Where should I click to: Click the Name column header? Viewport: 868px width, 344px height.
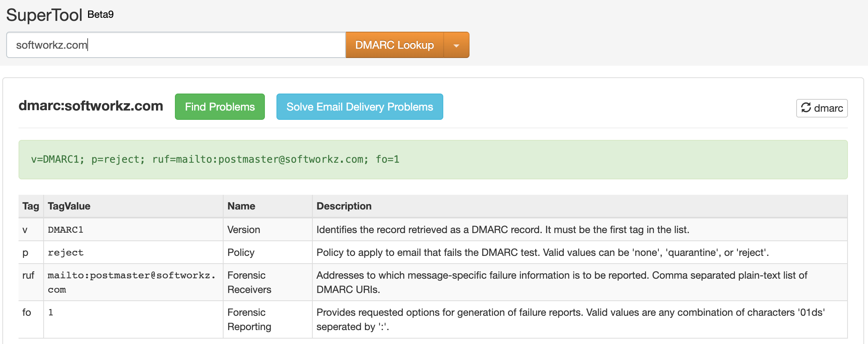tap(241, 206)
